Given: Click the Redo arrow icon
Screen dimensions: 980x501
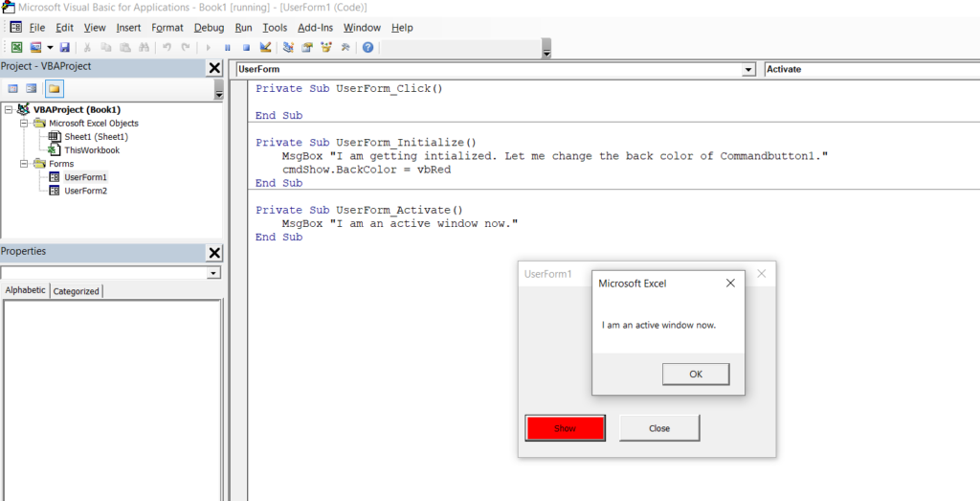Looking at the screenshot, I should click(x=185, y=48).
